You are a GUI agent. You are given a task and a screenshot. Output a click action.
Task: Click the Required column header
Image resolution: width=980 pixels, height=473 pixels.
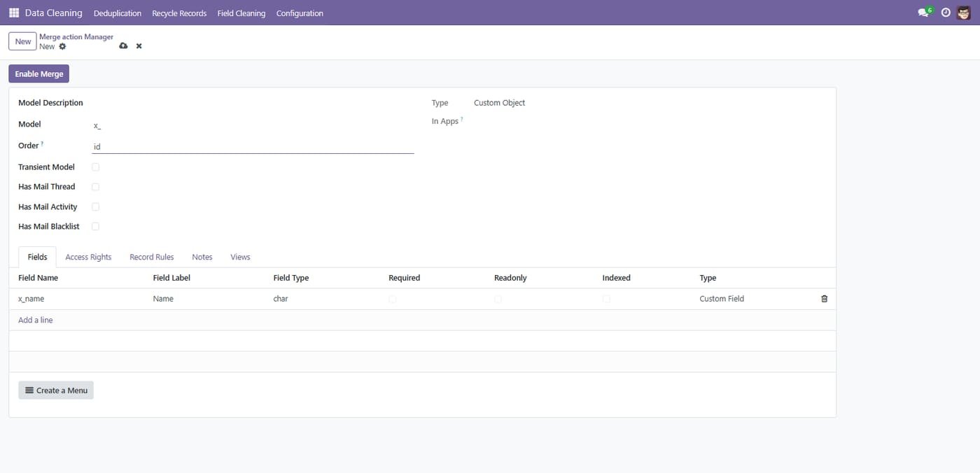[x=405, y=278]
